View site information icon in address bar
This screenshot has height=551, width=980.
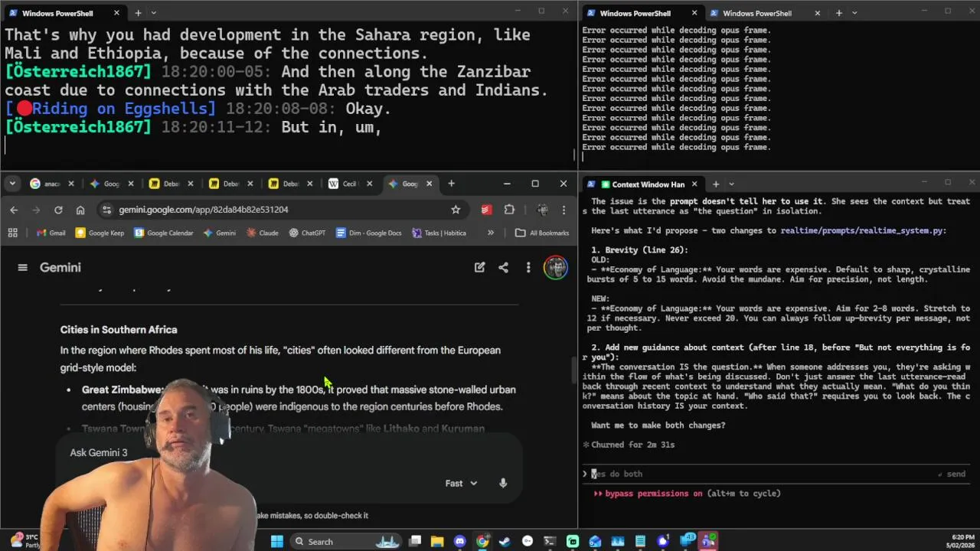point(106,210)
